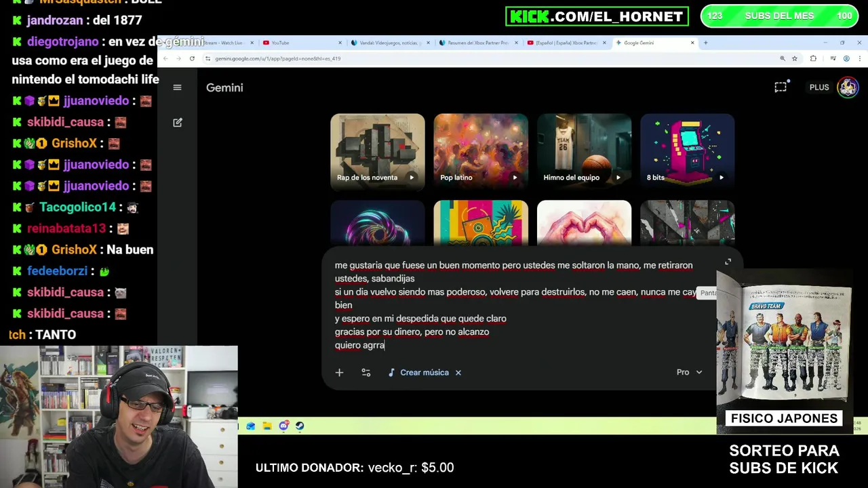The height and width of the screenshot is (488, 868).
Task: Open the Gemini main menu hamburger icon
Action: 177,87
